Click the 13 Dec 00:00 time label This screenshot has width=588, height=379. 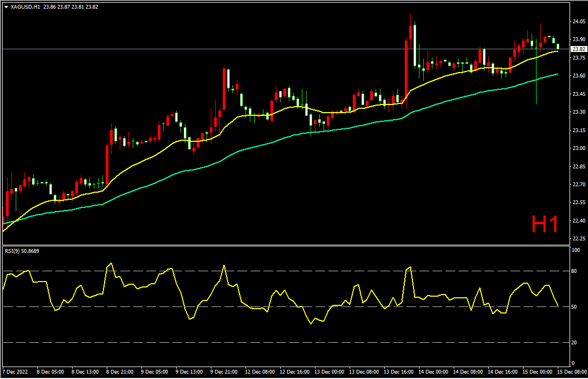[x=329, y=372]
